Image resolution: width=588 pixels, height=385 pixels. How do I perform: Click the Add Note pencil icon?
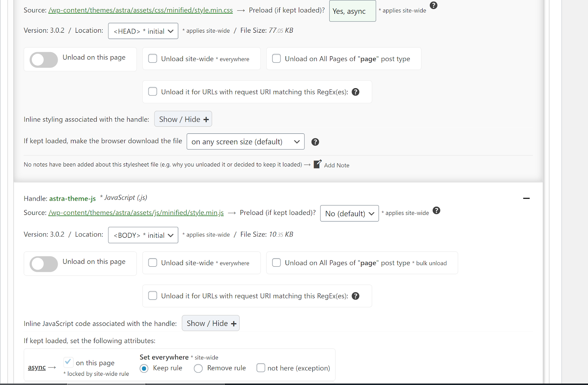tap(318, 164)
